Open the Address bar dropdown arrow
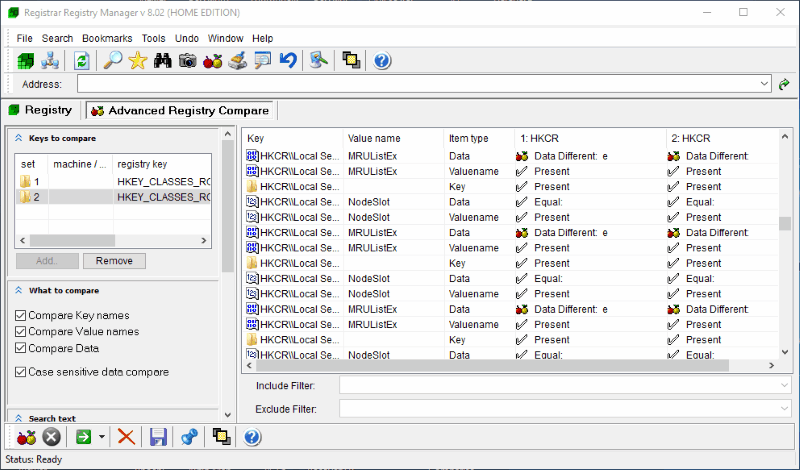The width and height of the screenshot is (800, 470). 764,84
